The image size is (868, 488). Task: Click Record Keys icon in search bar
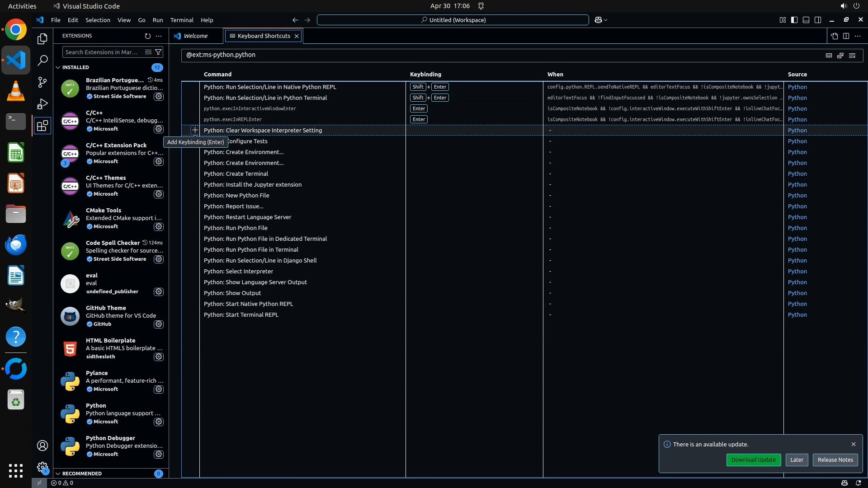pos(829,55)
